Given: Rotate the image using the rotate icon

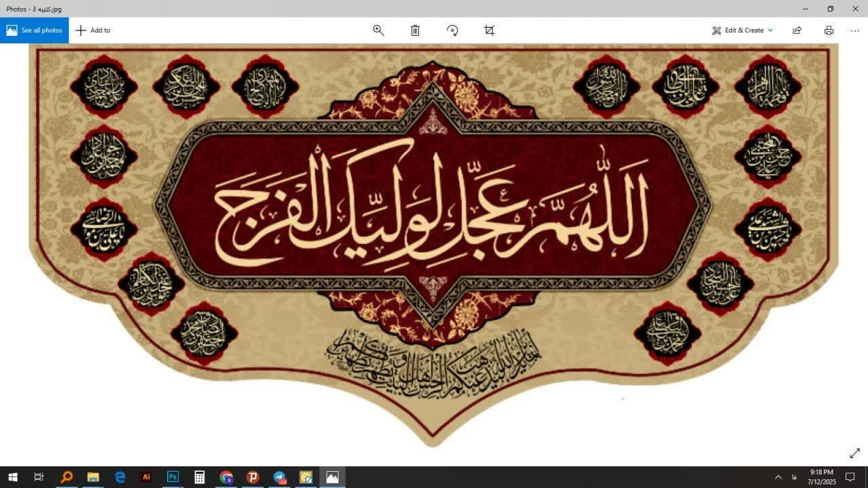Looking at the screenshot, I should (452, 30).
